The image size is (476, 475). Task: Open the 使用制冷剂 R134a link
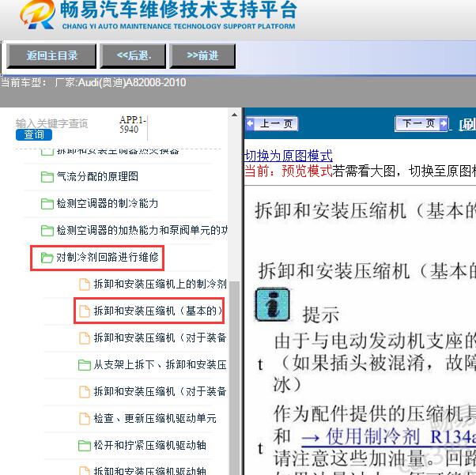pos(388,437)
